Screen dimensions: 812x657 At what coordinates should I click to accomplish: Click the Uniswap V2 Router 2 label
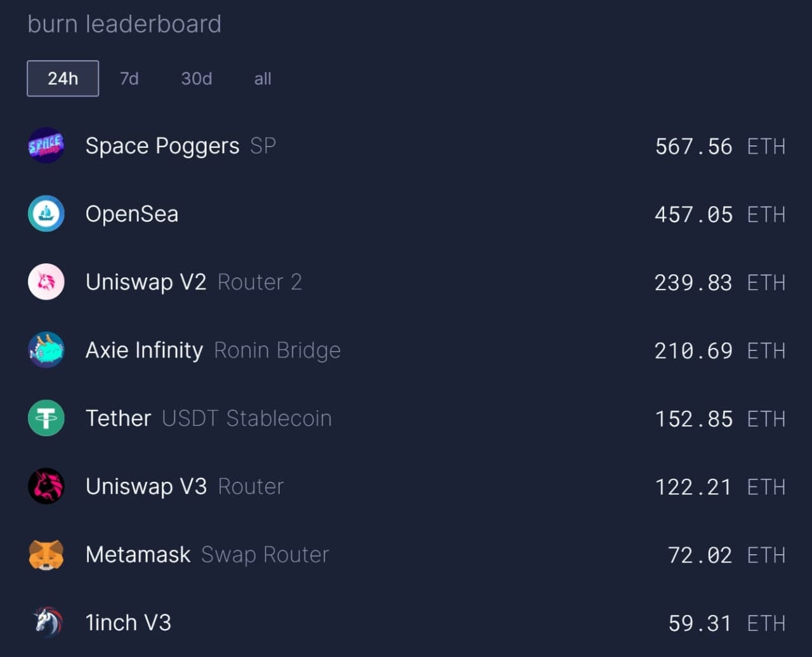(259, 282)
